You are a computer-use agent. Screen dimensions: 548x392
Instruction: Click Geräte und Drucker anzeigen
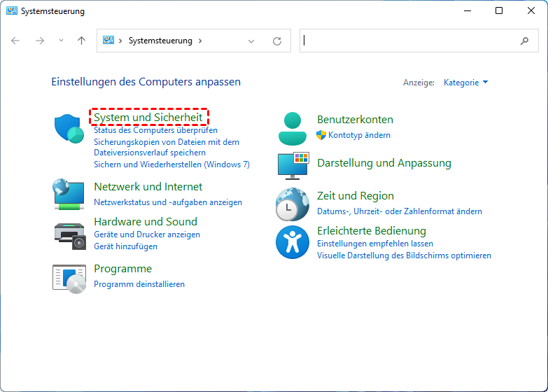147,234
